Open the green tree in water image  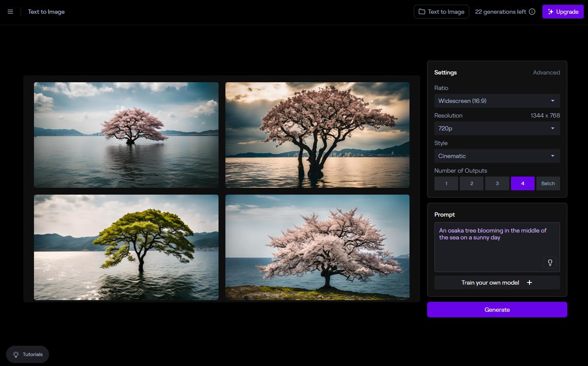click(126, 247)
